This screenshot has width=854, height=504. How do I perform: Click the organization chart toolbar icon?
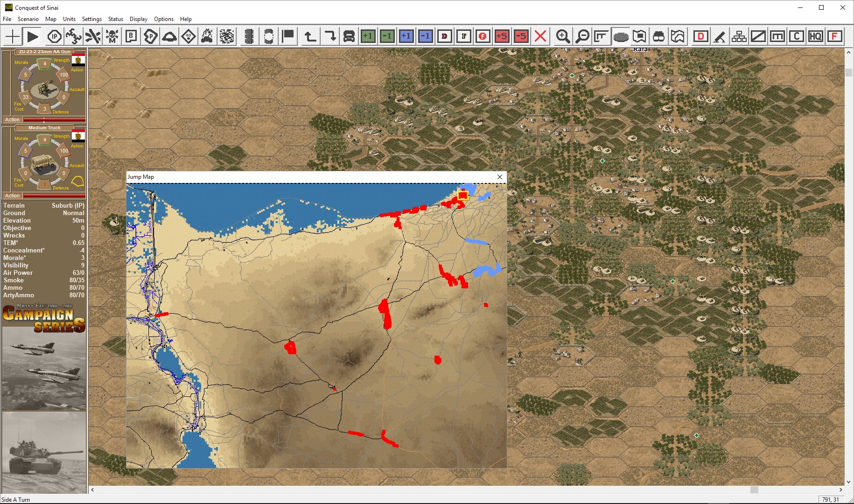739,36
